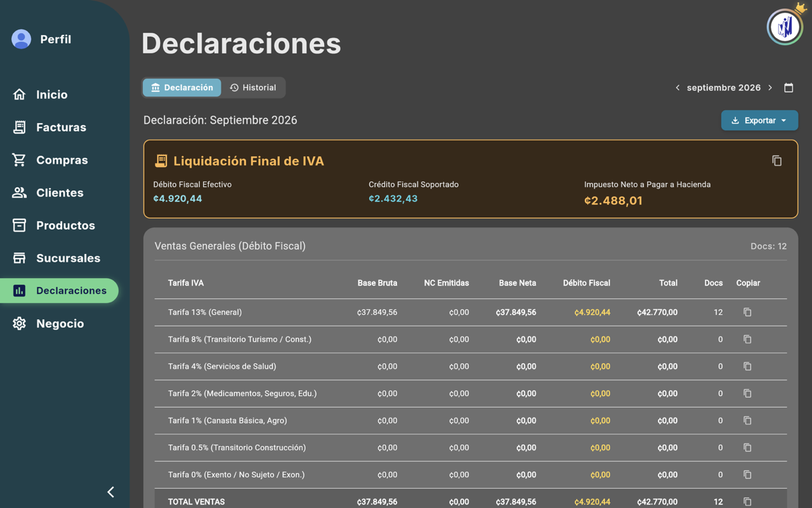
Task: Copy the Liquidación Final de IVA summary
Action: click(776, 161)
